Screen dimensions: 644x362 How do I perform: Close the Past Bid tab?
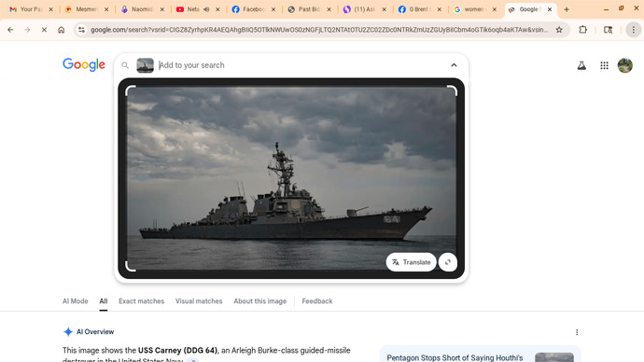click(x=329, y=9)
